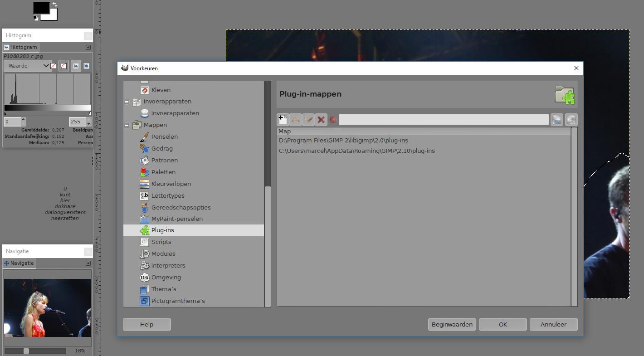Collapse the Mappen tree group

coord(127,125)
